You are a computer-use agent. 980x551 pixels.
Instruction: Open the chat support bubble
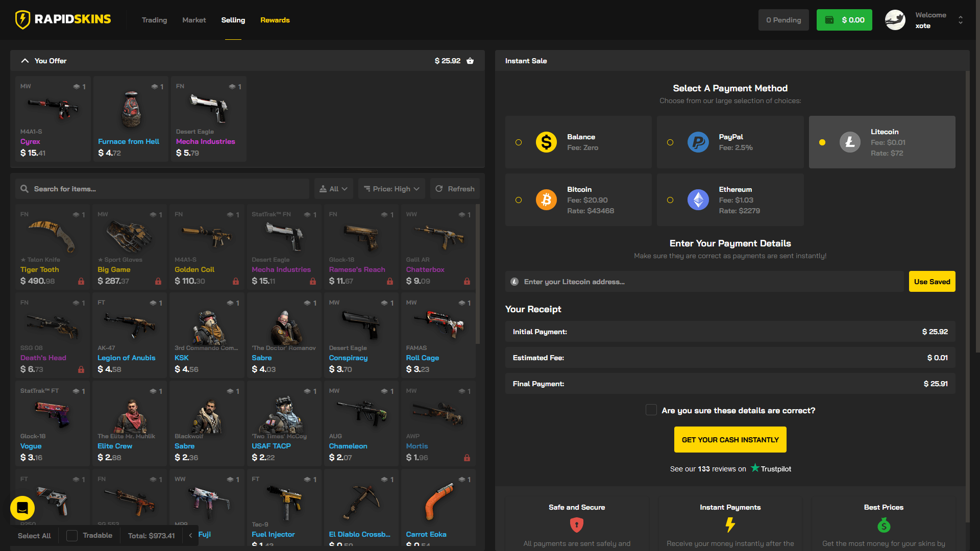(21, 508)
